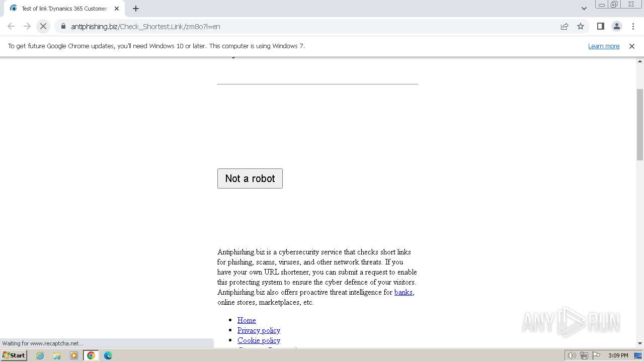Click "Waiting for www.recaptcha.net" status text
644x362 pixels.
coord(43,343)
